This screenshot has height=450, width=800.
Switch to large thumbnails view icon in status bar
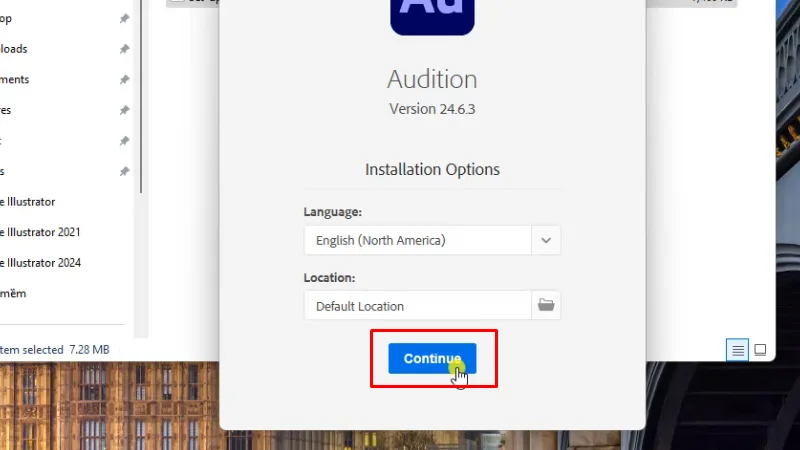pyautogui.click(x=760, y=349)
